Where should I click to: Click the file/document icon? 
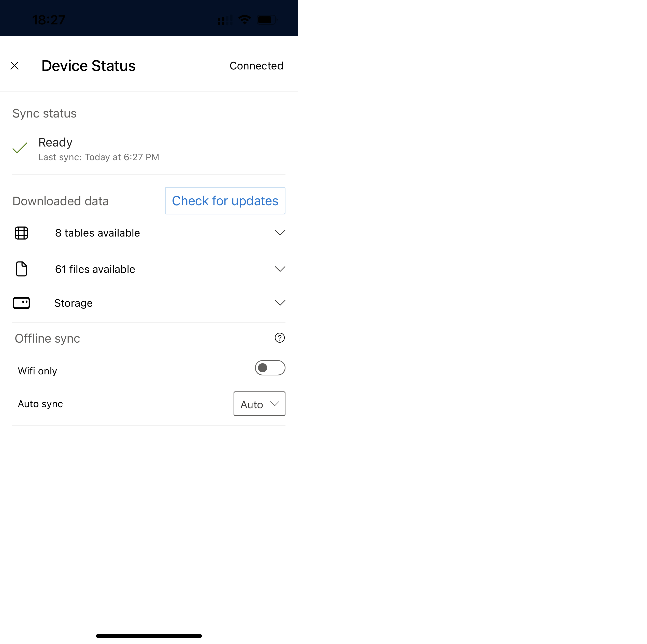21,268
